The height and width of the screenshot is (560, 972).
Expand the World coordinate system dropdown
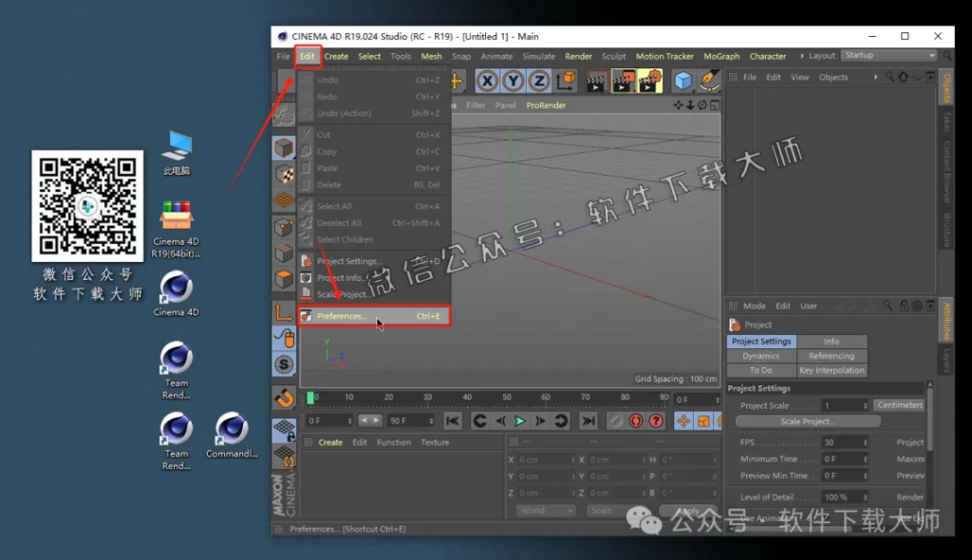coord(544,510)
